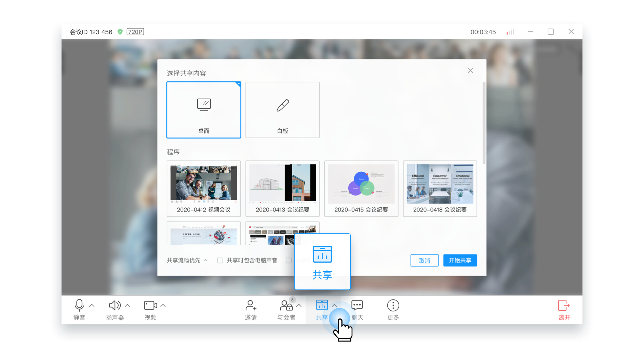Select the 白板 whiteboard option

click(282, 109)
